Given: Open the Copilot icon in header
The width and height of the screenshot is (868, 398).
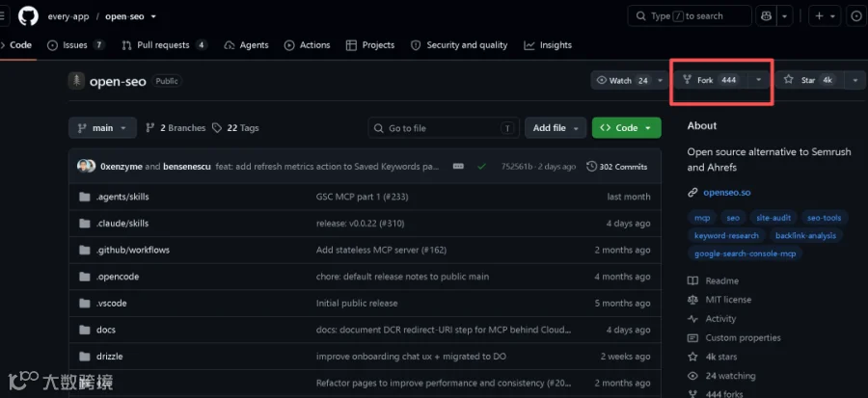Looking at the screenshot, I should pyautogui.click(x=766, y=16).
